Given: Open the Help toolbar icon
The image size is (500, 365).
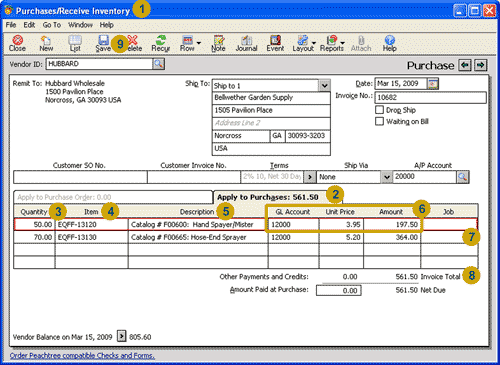Looking at the screenshot, I should click(x=389, y=44).
